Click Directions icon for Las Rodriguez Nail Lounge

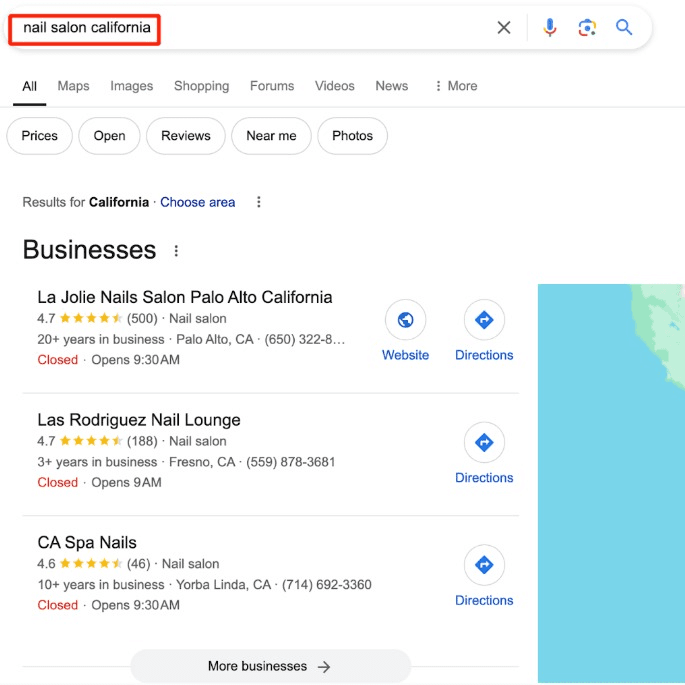484,442
